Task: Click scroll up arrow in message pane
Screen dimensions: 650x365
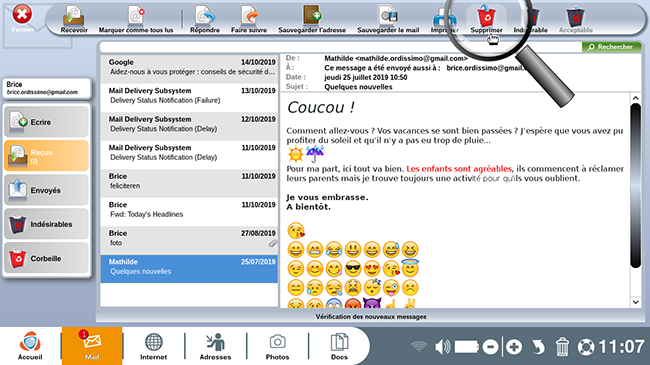Action: [635, 98]
